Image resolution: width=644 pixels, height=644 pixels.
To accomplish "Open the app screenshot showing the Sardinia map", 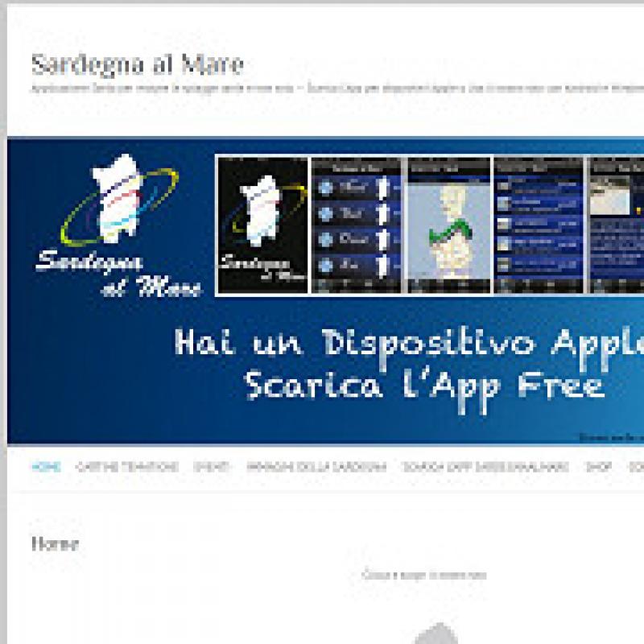I will (x=448, y=225).
